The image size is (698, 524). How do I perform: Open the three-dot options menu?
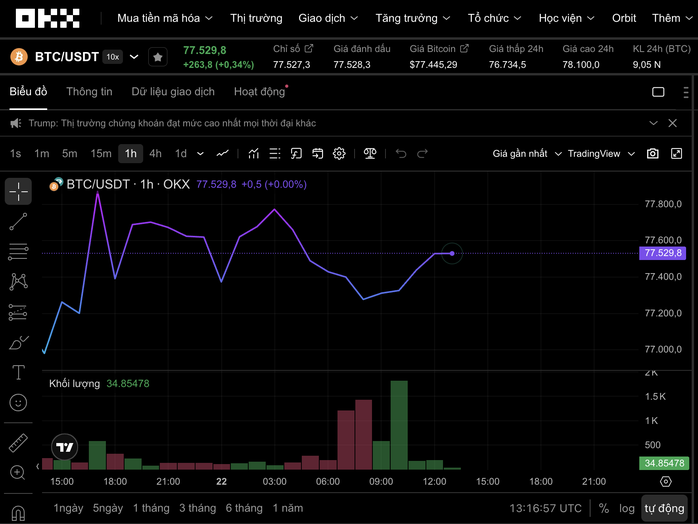tap(686, 92)
